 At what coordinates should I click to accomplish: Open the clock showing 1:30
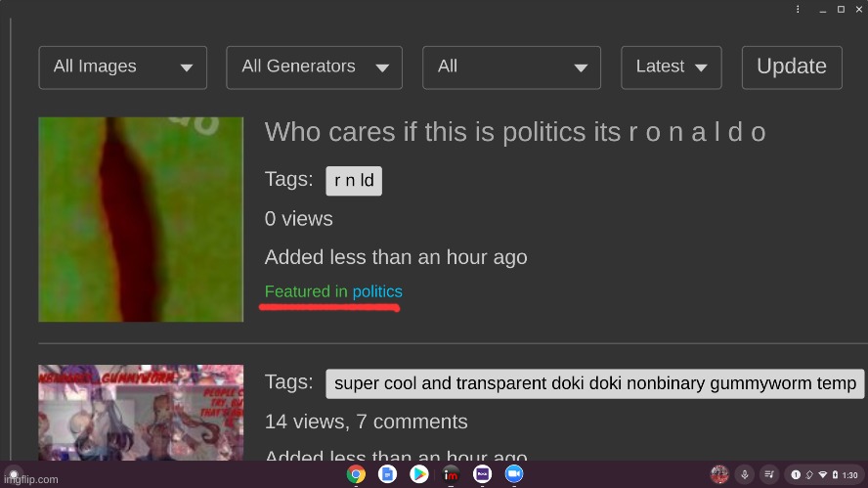coord(849,475)
